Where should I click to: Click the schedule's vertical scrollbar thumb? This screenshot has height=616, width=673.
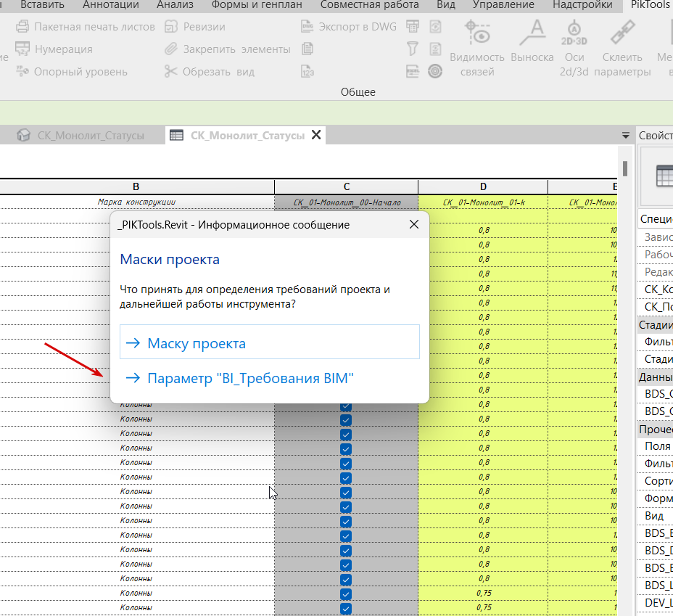click(x=624, y=168)
